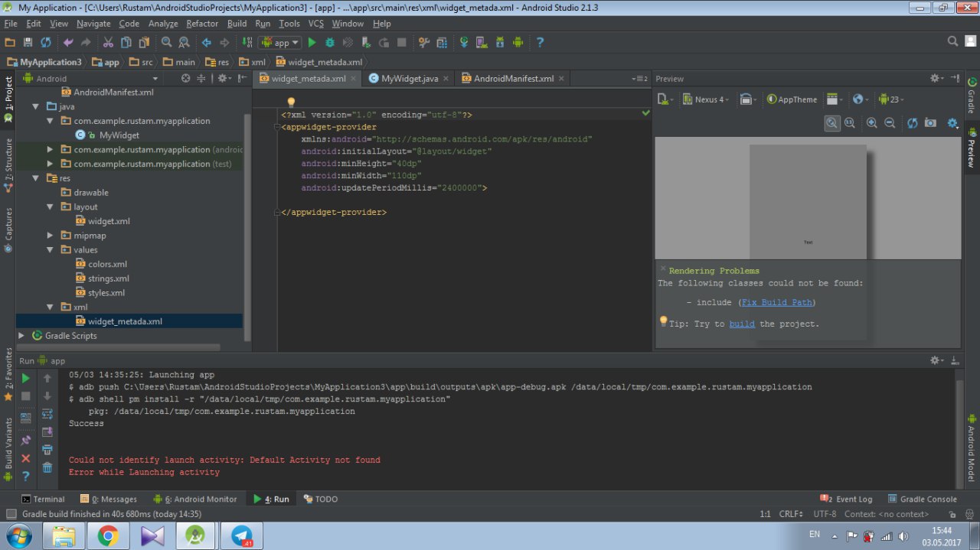
Task: Open the Android project view dropdown
Action: tap(90, 78)
